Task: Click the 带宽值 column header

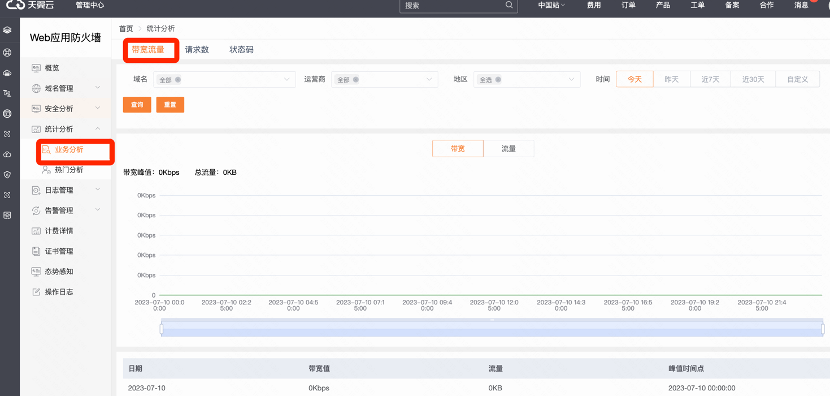Action: tap(319, 368)
